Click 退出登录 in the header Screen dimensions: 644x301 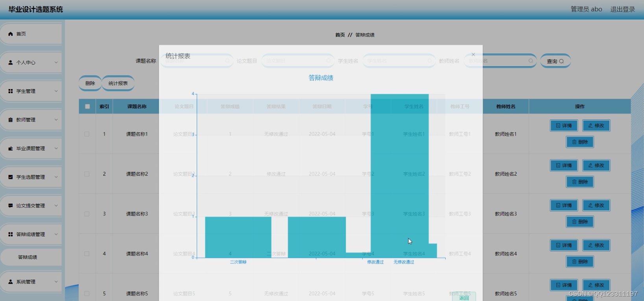tap(623, 9)
